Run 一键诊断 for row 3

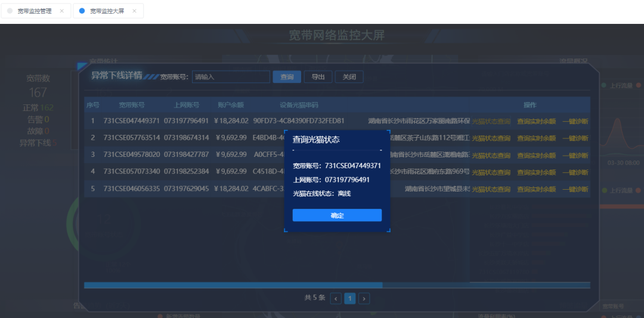coord(575,155)
